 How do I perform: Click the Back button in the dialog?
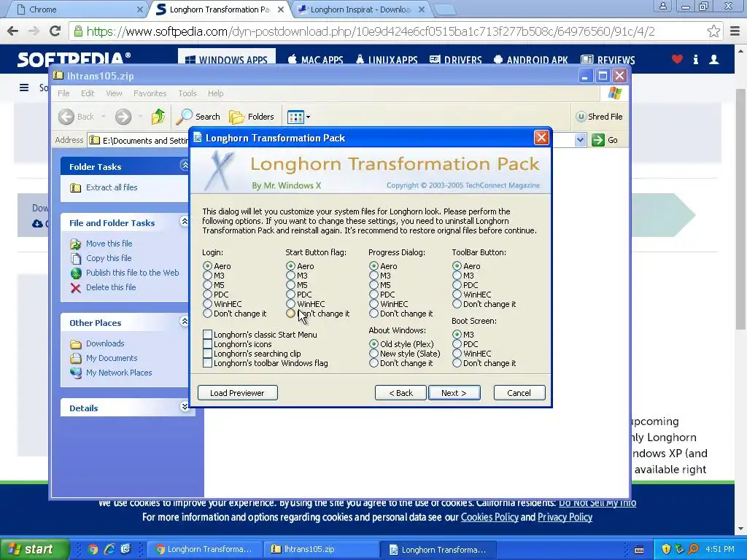tap(400, 393)
